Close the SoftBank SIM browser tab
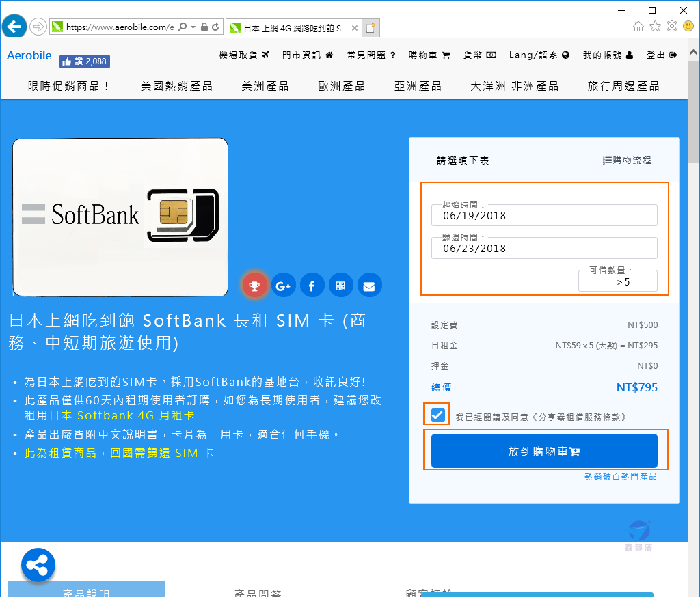The width and height of the screenshot is (700, 597). [x=355, y=28]
